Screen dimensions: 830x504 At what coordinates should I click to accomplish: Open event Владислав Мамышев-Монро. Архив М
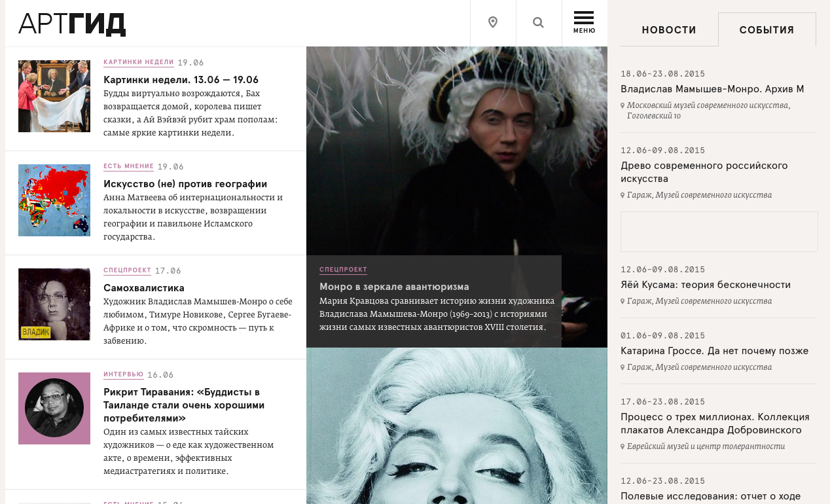pyautogui.click(x=712, y=89)
